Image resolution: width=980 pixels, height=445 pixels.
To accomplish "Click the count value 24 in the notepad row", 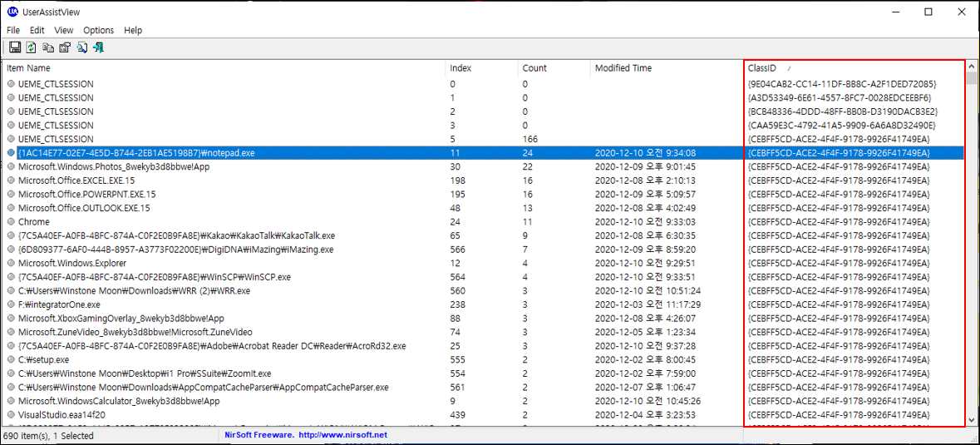I will pyautogui.click(x=528, y=152).
